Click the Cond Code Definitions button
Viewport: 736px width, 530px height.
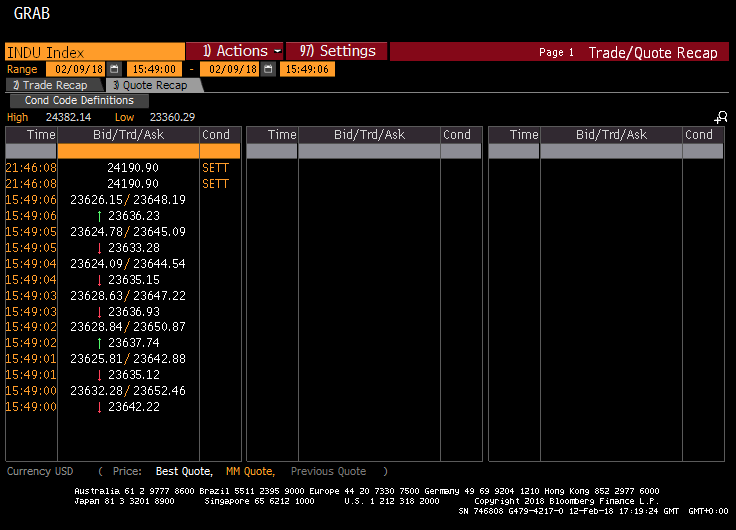click(79, 100)
